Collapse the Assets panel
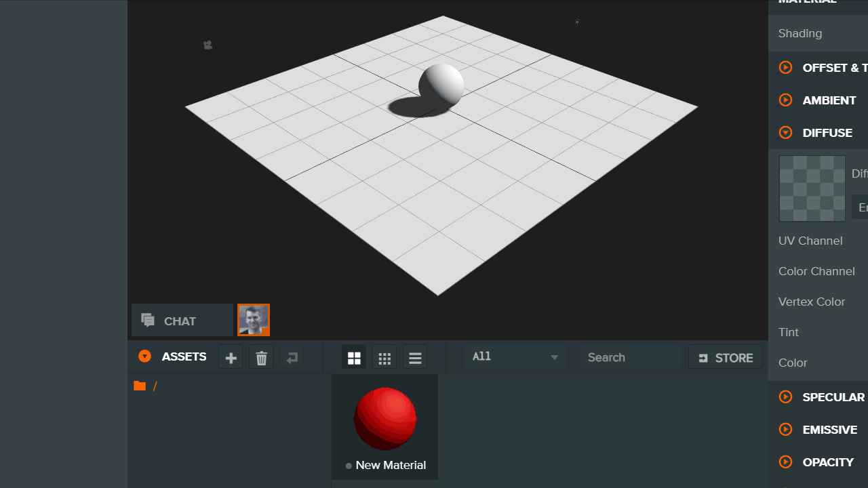The width and height of the screenshot is (868, 488). pos(144,357)
